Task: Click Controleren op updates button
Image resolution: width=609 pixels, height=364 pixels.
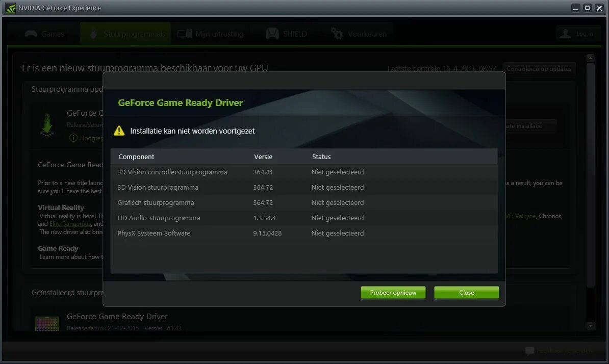Action: click(539, 69)
